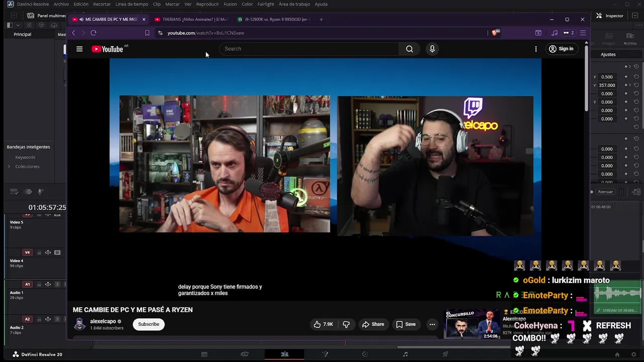Open the Fairlight menu in DaVinci
Image resolution: width=644 pixels, height=362 pixels.
coord(266,4)
